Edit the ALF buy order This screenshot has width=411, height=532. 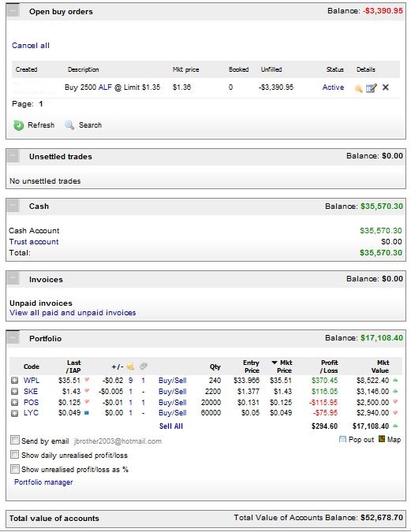tap(372, 87)
